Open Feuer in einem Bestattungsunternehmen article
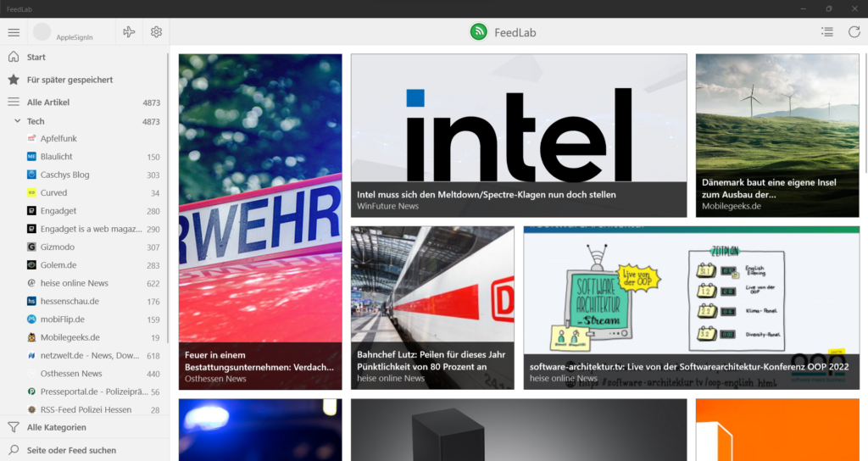868x461 pixels. click(x=260, y=222)
